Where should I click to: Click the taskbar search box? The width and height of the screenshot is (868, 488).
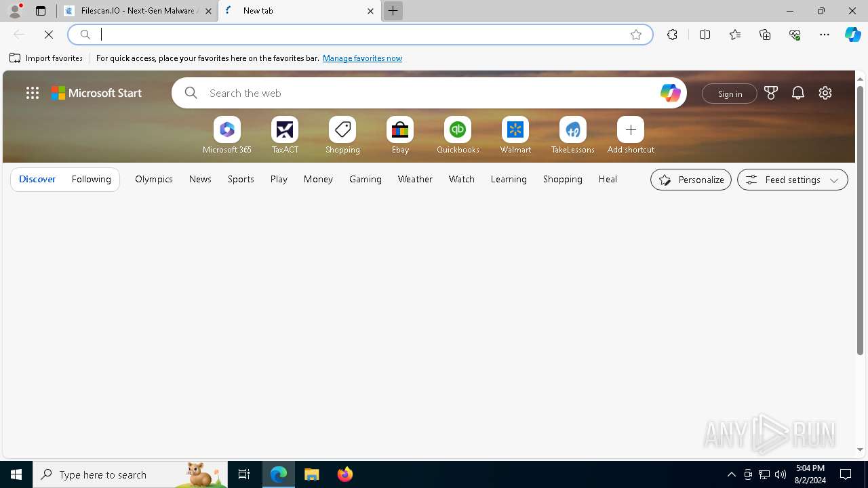[130, 474]
